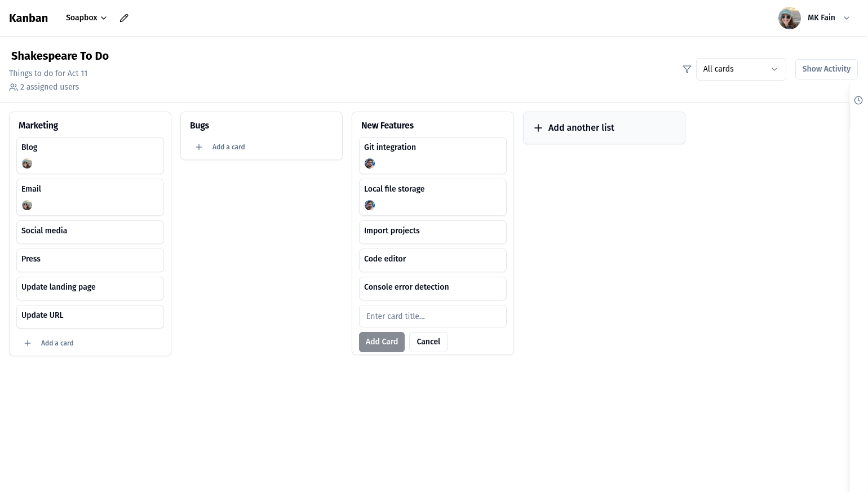868x492 pixels.
Task: Click the avatar on the Git integration card
Action: coord(370,163)
